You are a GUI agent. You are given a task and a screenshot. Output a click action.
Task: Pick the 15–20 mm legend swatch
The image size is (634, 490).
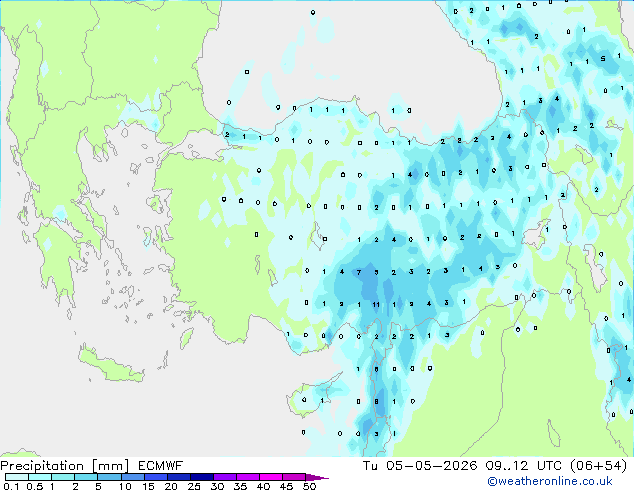pyautogui.click(x=156, y=477)
